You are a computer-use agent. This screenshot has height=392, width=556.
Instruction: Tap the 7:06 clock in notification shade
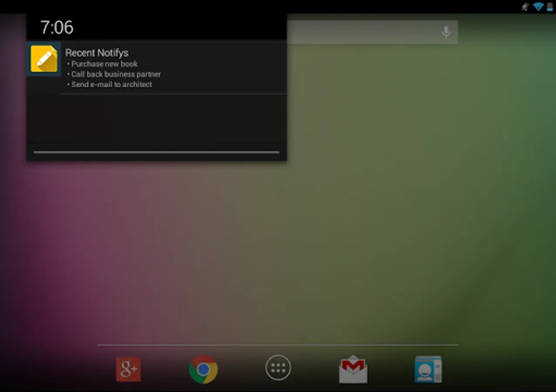coord(57,27)
